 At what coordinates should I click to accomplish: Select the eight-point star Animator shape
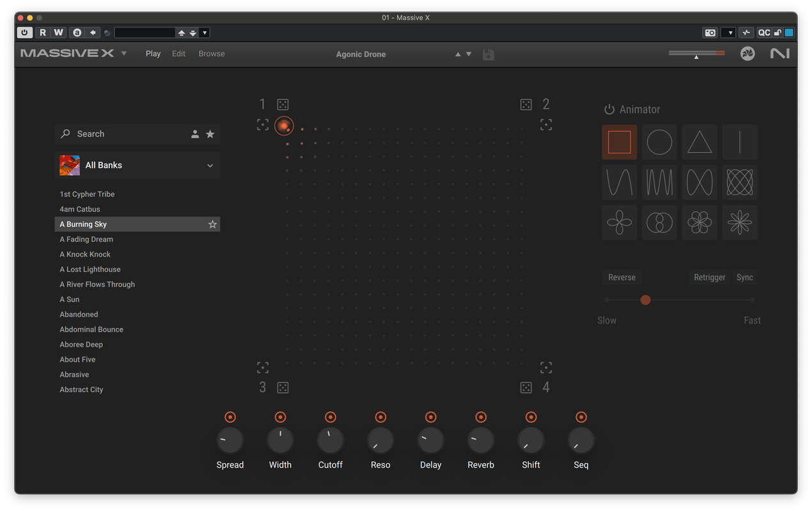point(740,222)
